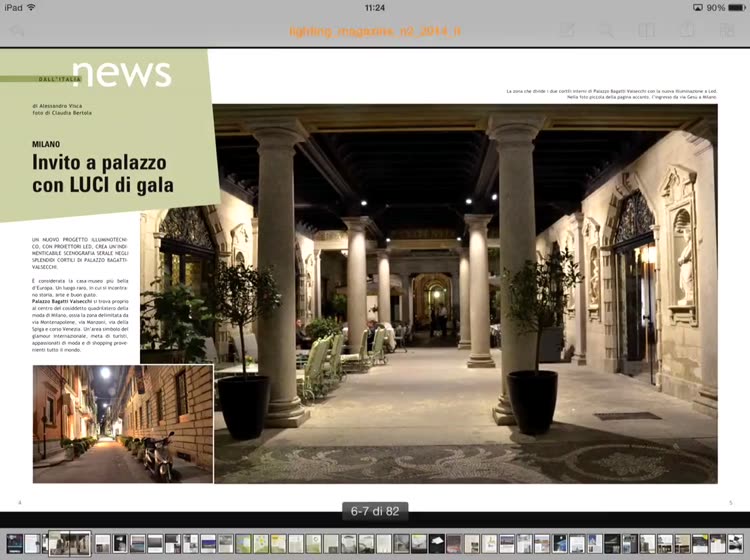Tap the back arrow in the toolbar

pyautogui.click(x=17, y=31)
